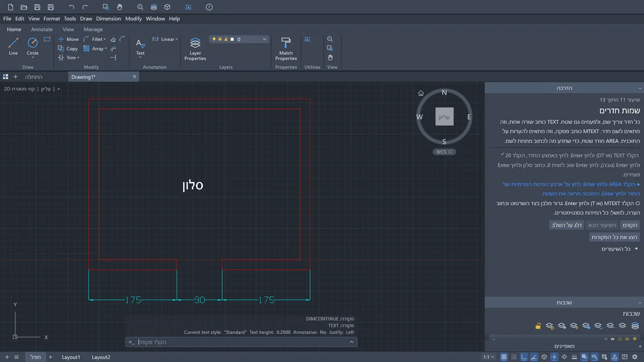644x362 pixels.
Task: Expand command line history arrow
Action: (351, 342)
